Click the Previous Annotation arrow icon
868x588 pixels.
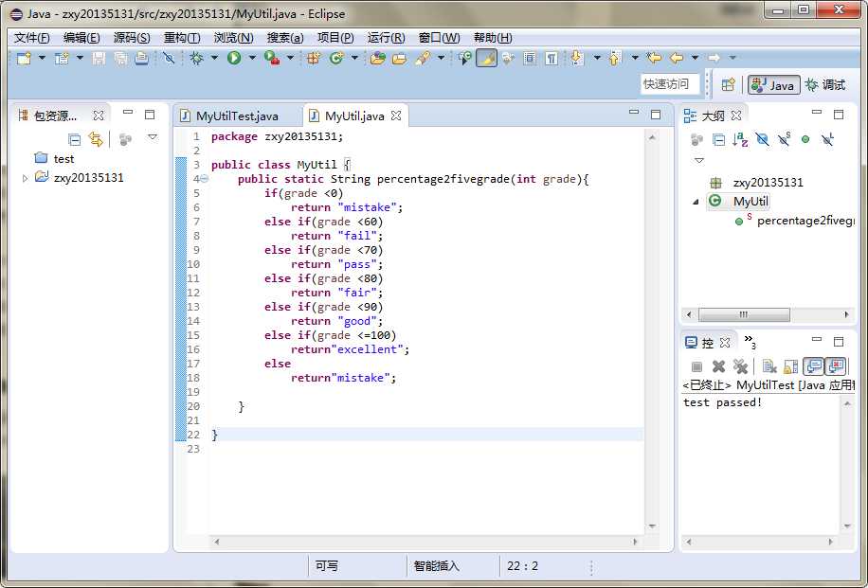pyautogui.click(x=615, y=58)
